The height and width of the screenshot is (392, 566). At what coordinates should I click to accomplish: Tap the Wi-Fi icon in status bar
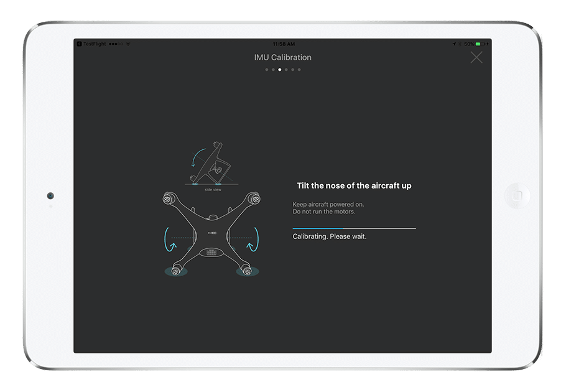[x=129, y=44]
